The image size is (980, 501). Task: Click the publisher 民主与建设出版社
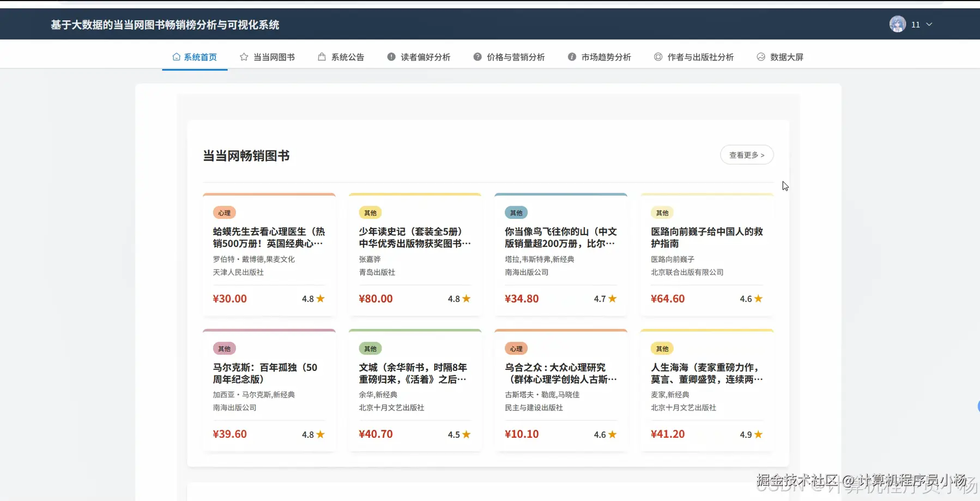(x=534, y=407)
